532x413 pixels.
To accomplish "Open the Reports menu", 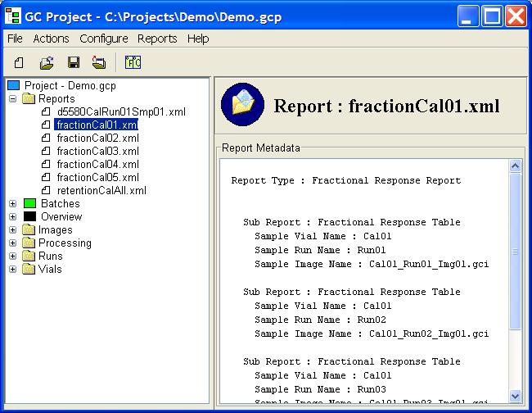I will (157, 39).
